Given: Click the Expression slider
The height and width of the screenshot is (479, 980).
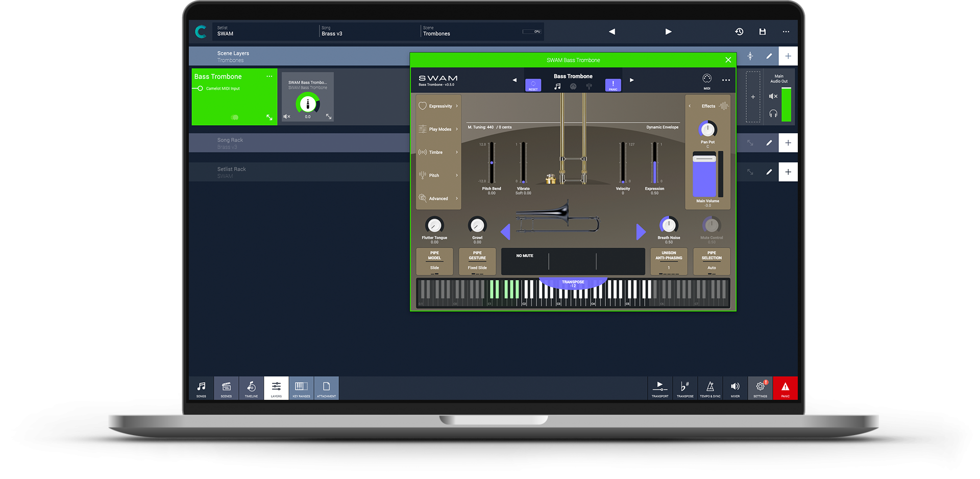Looking at the screenshot, I should pyautogui.click(x=654, y=163).
